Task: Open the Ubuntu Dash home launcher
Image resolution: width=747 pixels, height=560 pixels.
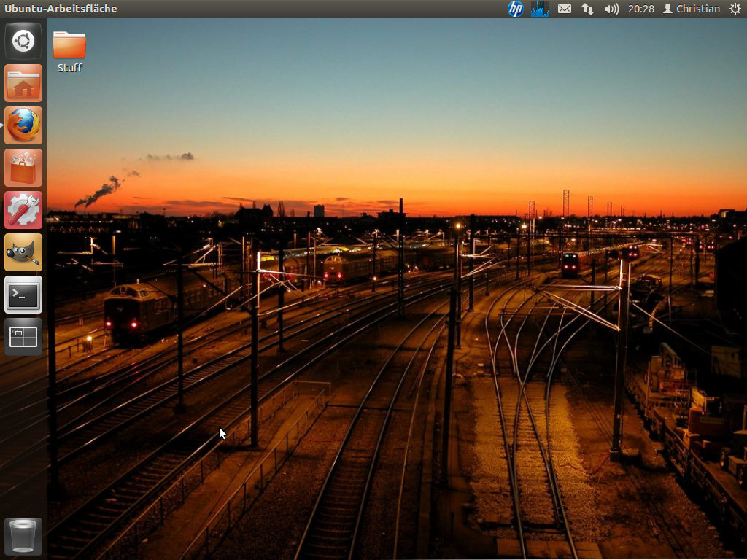Action: [x=23, y=41]
